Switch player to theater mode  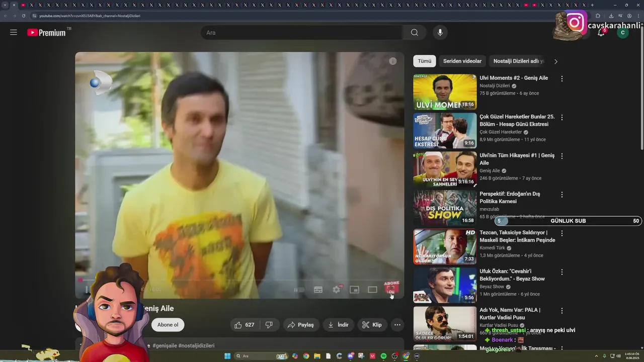point(373,290)
